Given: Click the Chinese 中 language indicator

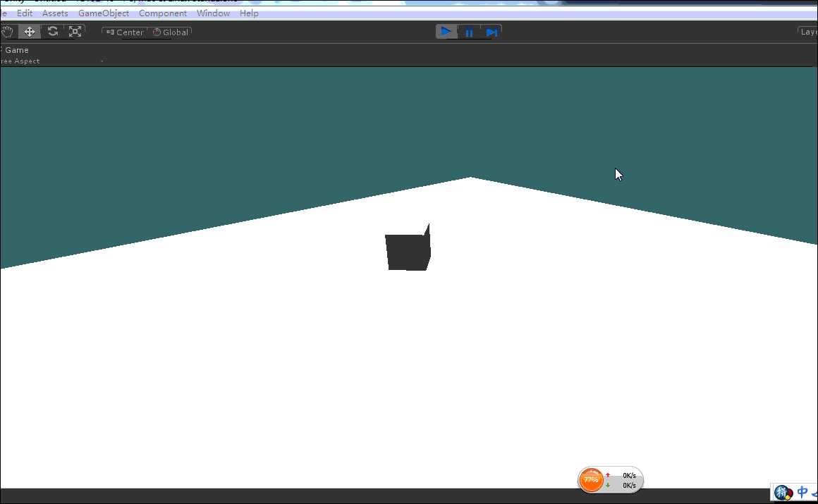Looking at the screenshot, I should point(802,492).
